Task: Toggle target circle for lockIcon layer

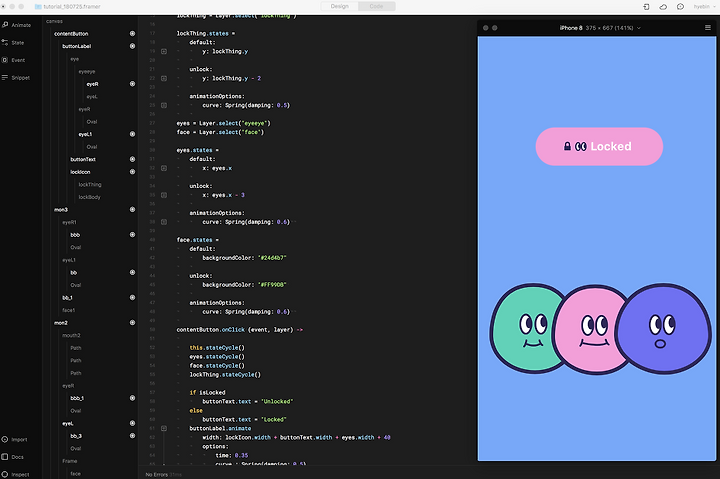Action: point(132,172)
